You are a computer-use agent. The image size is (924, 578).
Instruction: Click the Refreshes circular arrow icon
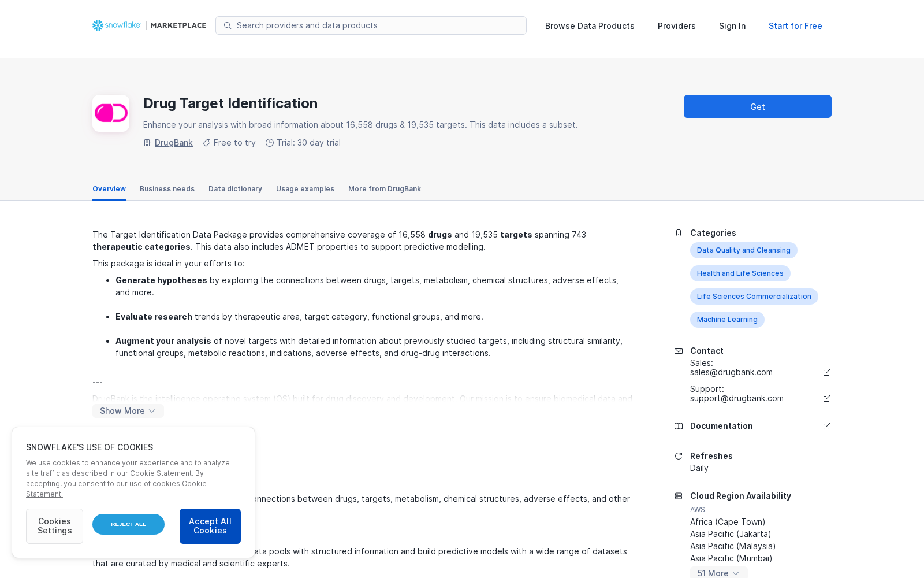(x=679, y=456)
